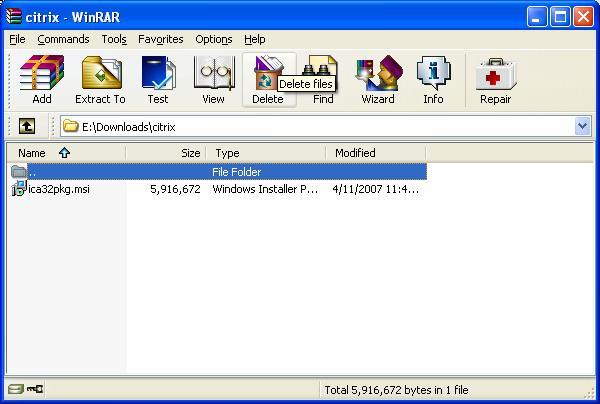Click the 5,916,672 size value
Viewport: 600px width, 404px height.
coord(175,189)
